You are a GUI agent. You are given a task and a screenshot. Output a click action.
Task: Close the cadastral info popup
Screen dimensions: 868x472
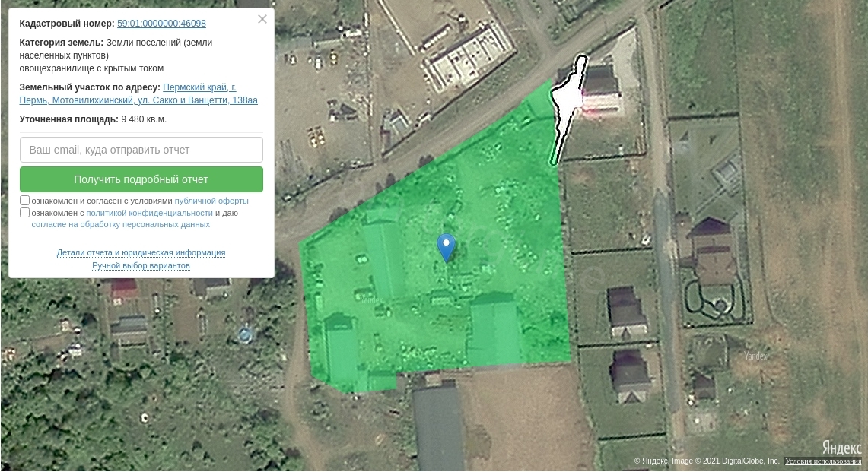pos(262,19)
